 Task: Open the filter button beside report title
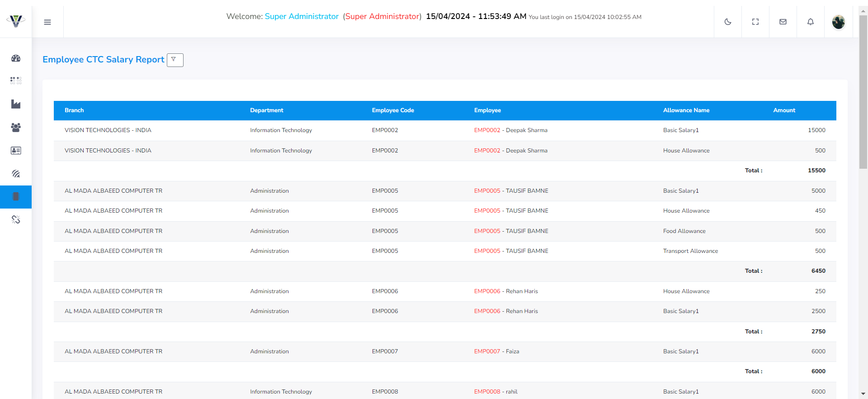coord(175,60)
